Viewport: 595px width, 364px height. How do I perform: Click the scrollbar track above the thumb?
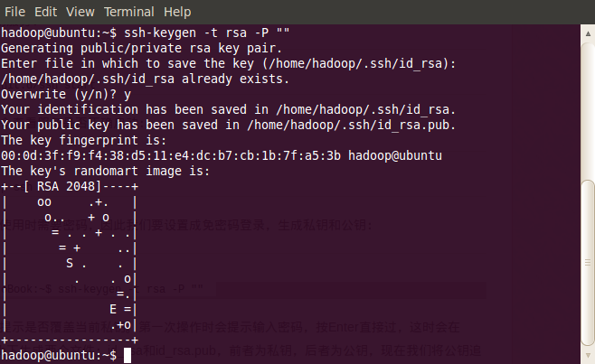(x=588, y=110)
